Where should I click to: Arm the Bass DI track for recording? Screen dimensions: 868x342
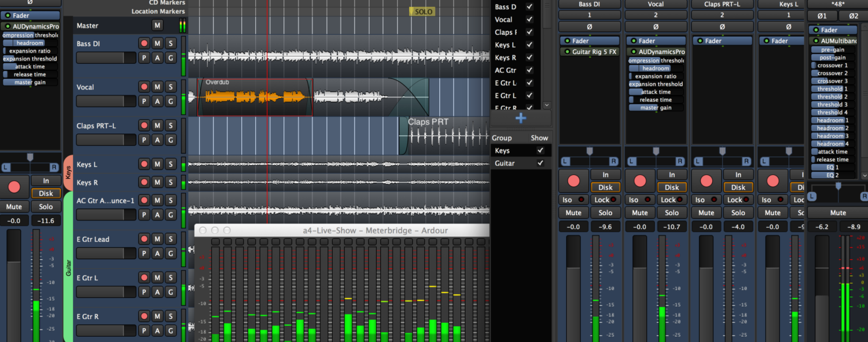[144, 43]
